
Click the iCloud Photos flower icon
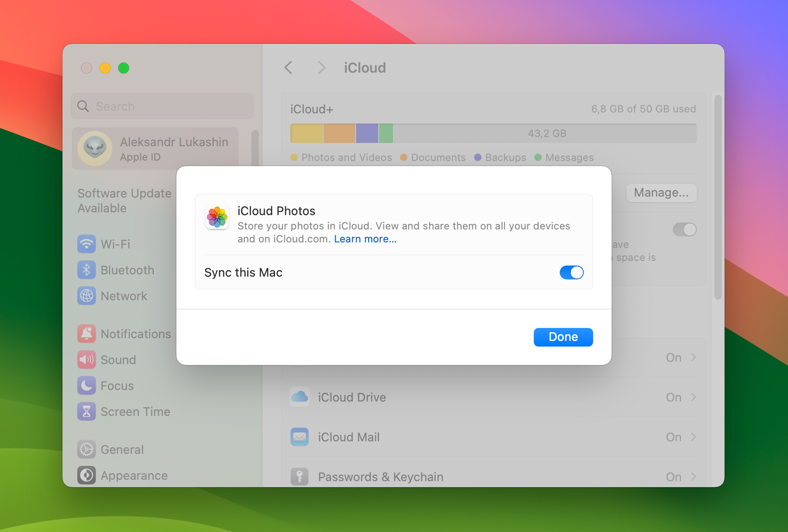217,217
